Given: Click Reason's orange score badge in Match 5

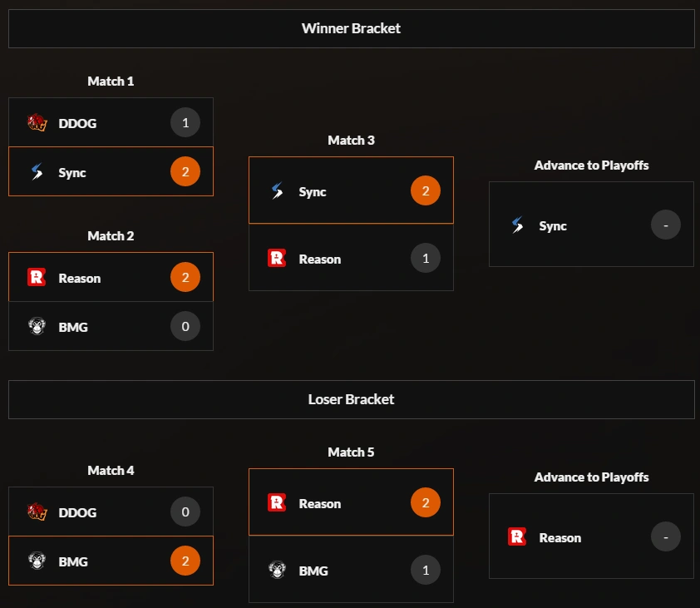Looking at the screenshot, I should [426, 503].
